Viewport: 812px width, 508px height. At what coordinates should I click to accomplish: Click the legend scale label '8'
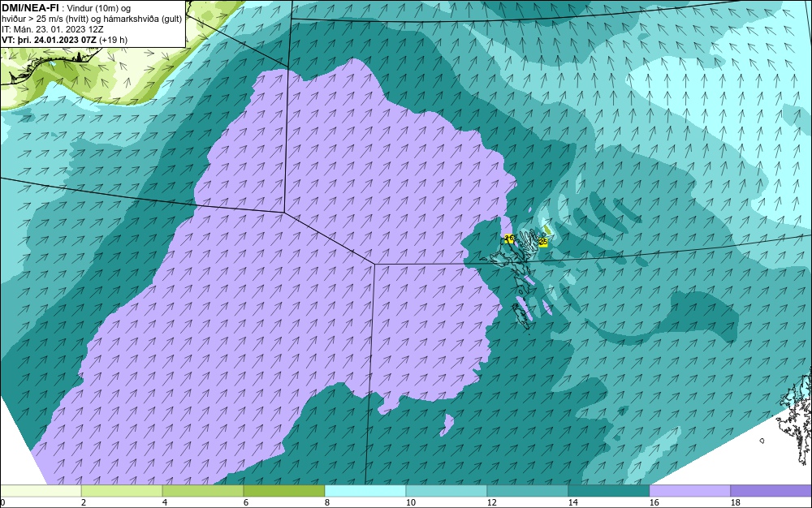326,502
